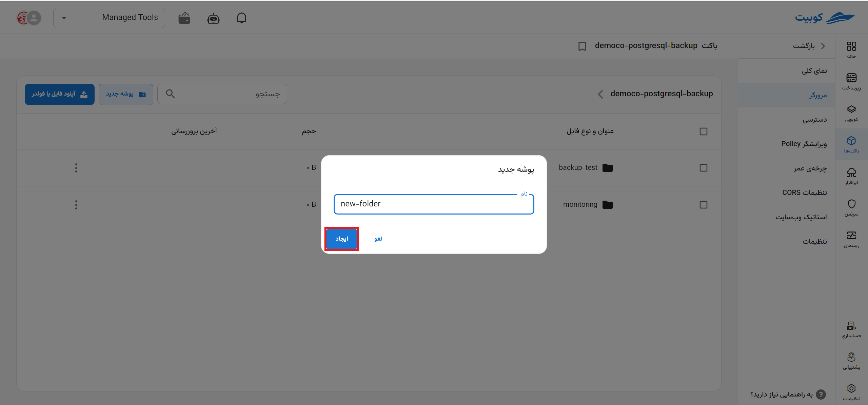
Task: Click the search magnifier icon
Action: [170, 94]
